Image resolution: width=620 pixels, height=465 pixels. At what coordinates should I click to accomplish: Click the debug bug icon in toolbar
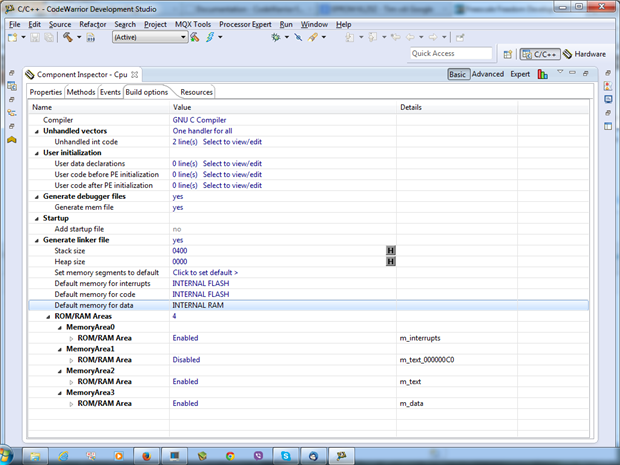point(275,37)
